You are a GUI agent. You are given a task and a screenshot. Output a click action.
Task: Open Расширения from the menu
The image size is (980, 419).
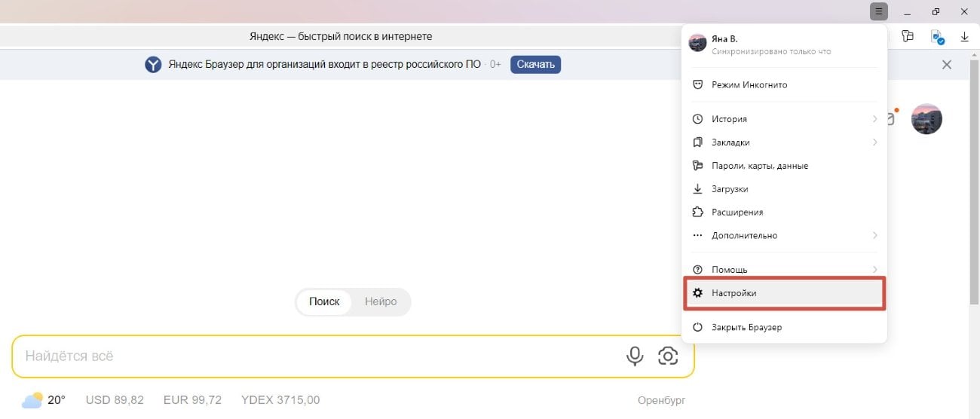click(x=784, y=213)
